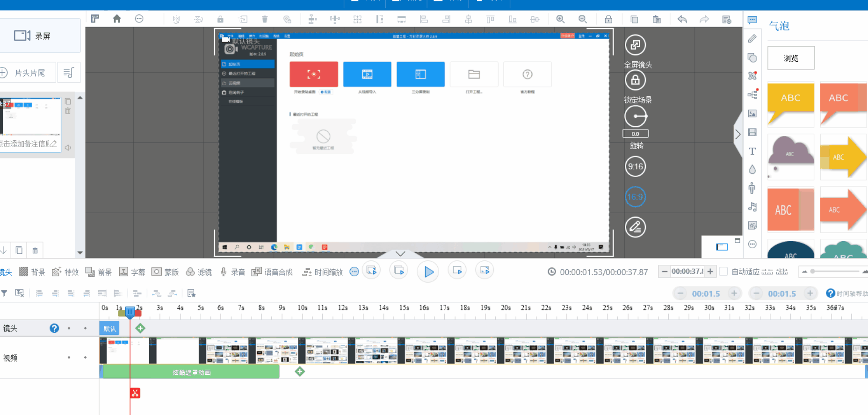Select the text (T) tool in sidebar
Screen dimensions: 868x415
pyautogui.click(x=752, y=151)
